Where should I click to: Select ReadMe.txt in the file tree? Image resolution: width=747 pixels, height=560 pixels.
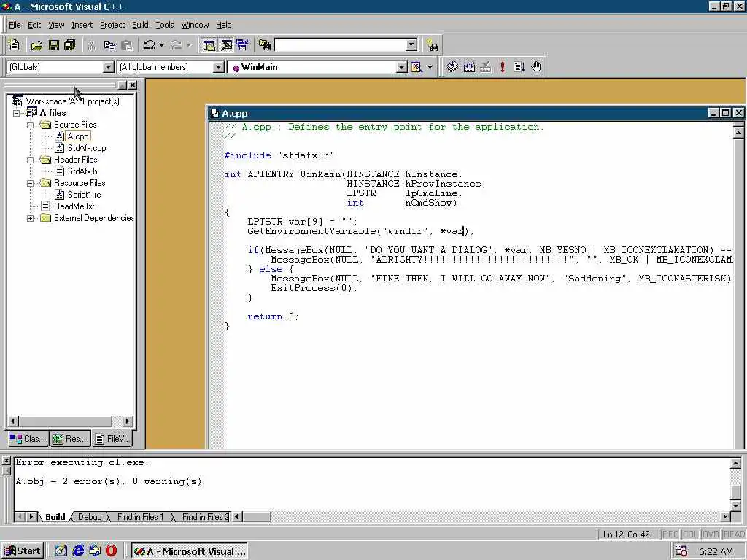74,206
